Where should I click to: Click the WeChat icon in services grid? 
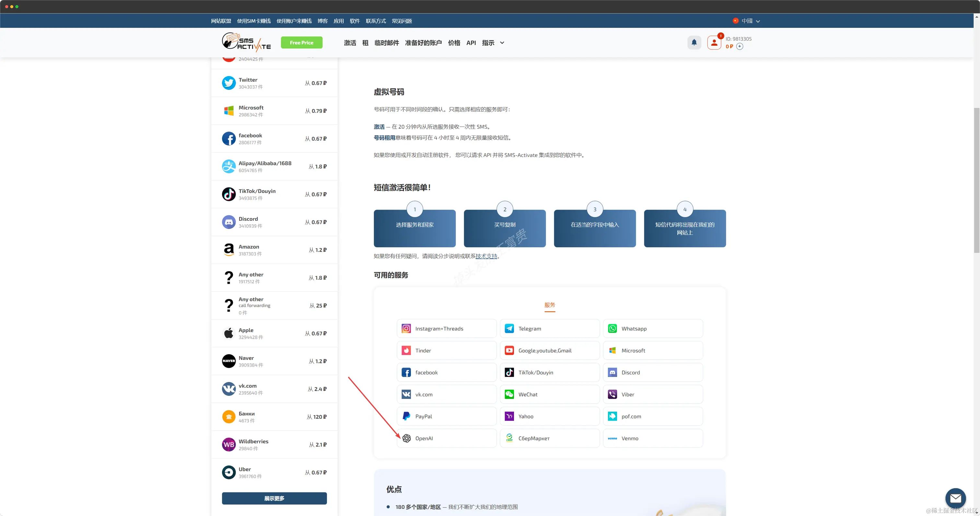click(509, 394)
